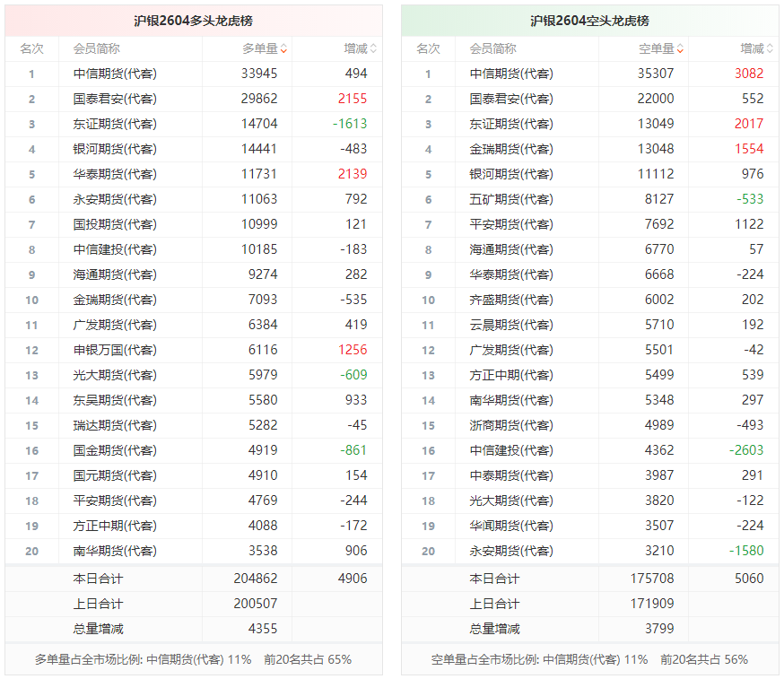Click 云晨期货(代客) member name

tap(511, 325)
